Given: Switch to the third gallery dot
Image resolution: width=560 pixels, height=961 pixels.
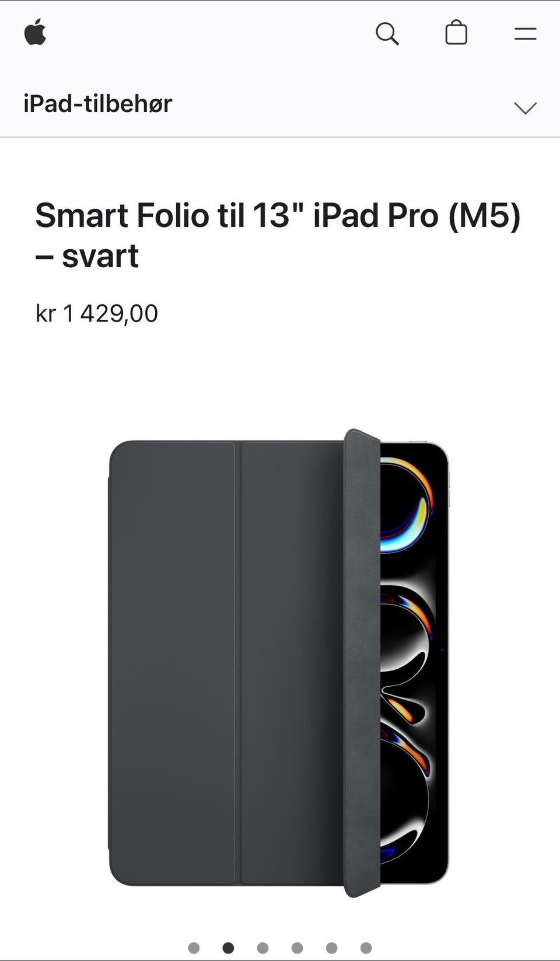Looking at the screenshot, I should coord(262,948).
